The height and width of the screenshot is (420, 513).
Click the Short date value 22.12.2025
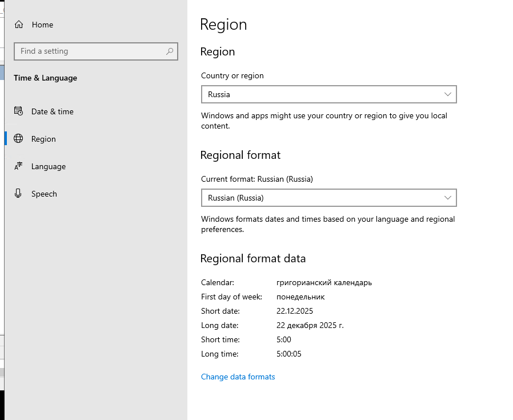[295, 311]
